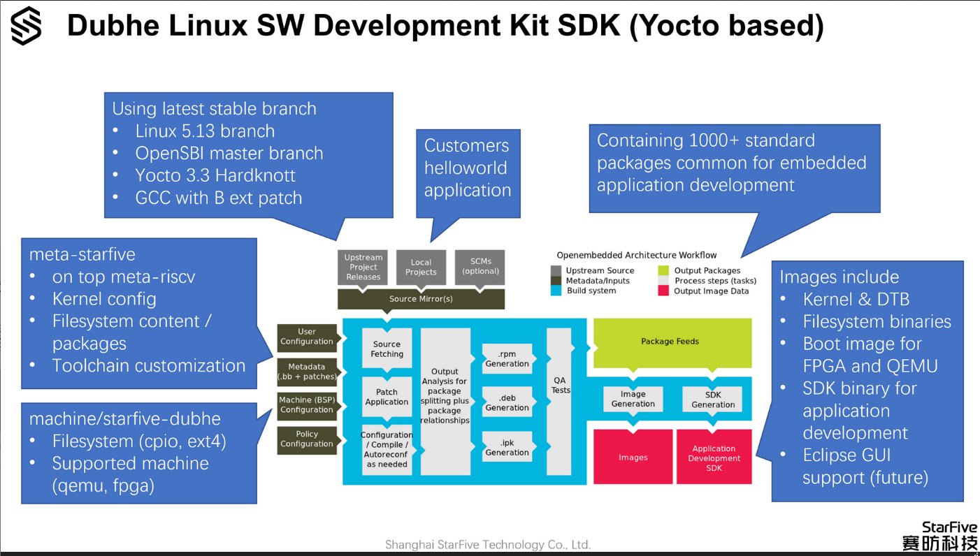Click the red Output Image Data legend swatch
Image resolution: width=980 pixels, height=556 pixels.
click(663, 291)
